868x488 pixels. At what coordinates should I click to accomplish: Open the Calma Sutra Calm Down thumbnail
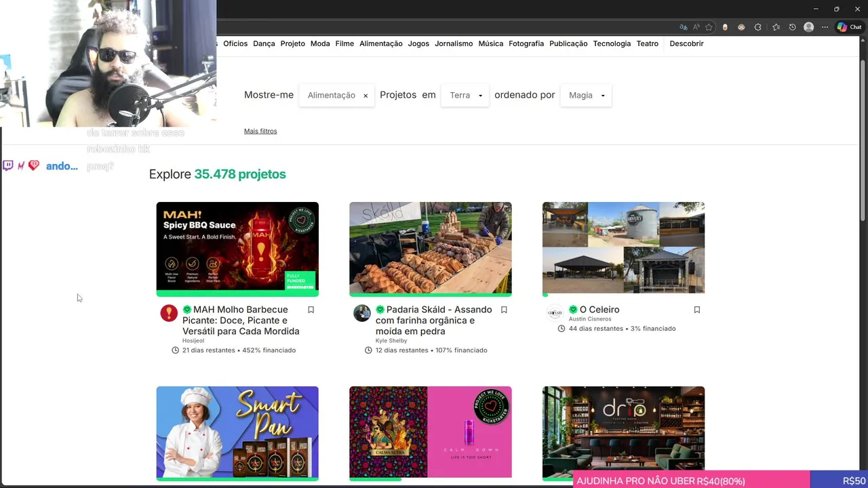click(431, 432)
